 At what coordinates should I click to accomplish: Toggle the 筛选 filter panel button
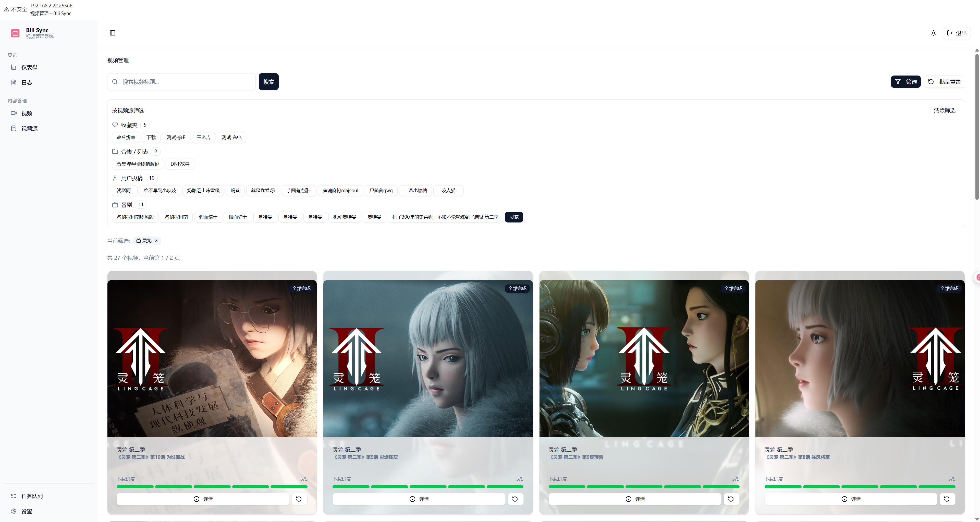[x=905, y=82]
